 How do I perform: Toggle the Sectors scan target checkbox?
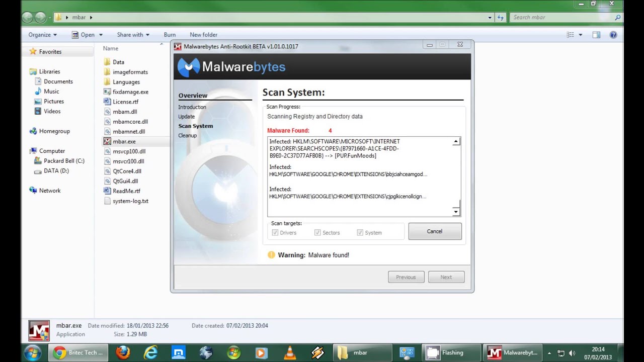point(317,233)
